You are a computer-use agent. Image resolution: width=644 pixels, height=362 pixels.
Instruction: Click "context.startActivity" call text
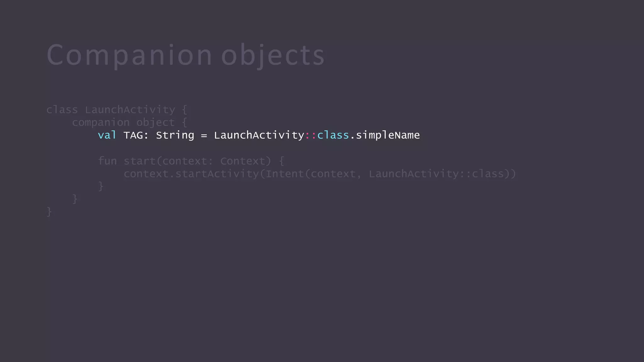191,174
